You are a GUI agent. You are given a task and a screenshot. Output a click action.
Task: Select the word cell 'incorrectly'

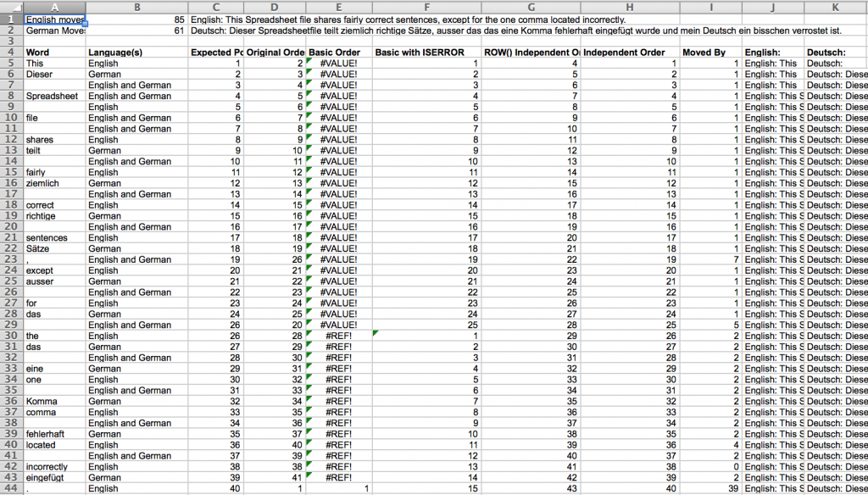[55, 467]
